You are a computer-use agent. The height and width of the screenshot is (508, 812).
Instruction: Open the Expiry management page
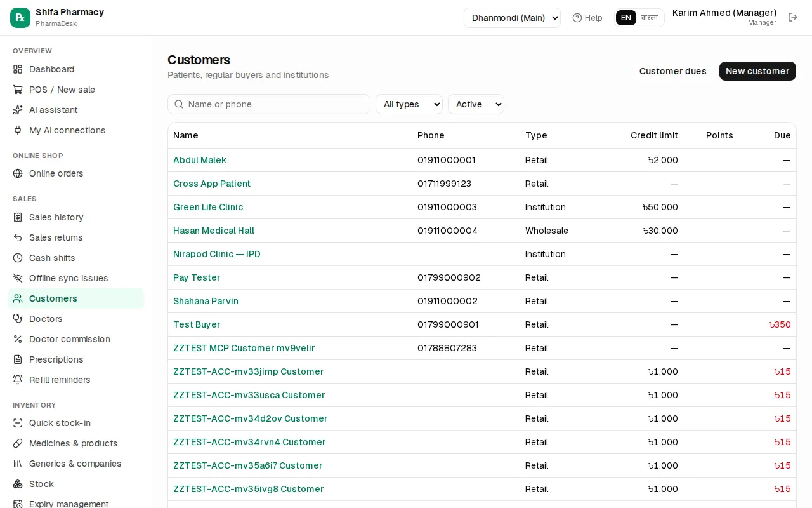coord(76,503)
